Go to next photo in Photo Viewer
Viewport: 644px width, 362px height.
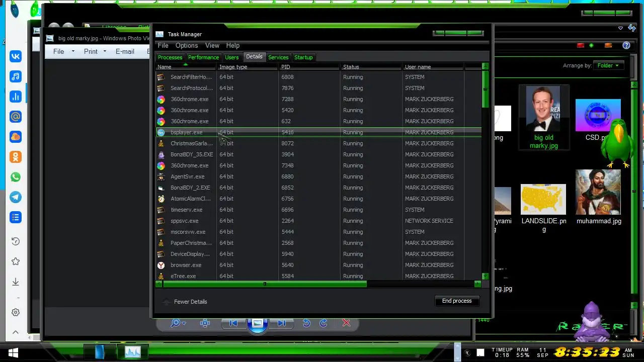(x=282, y=323)
